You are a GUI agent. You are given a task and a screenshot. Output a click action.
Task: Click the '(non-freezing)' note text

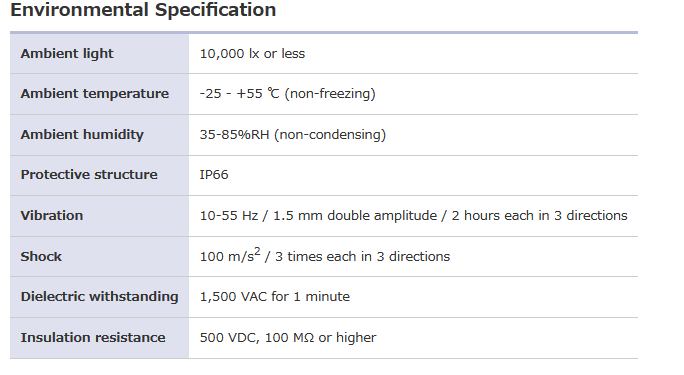pos(330,94)
